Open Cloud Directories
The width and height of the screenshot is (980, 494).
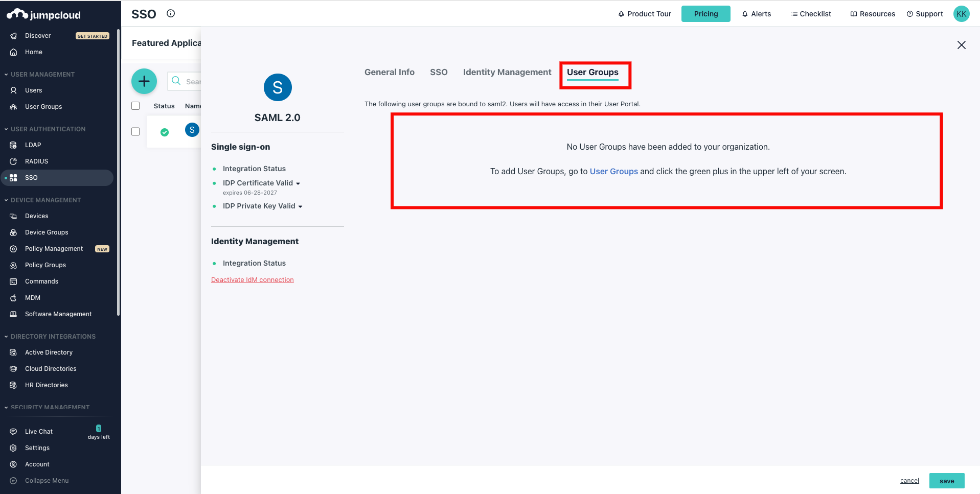(51, 369)
